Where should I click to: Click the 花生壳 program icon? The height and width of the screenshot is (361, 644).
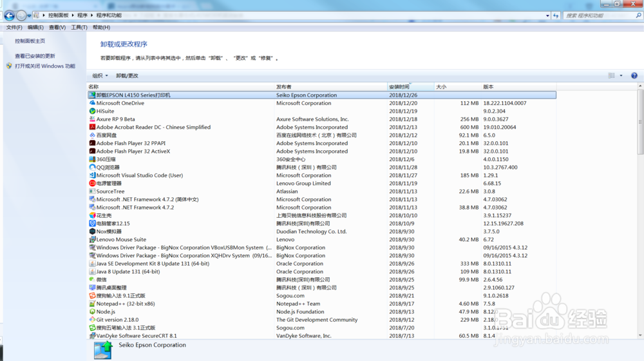(x=92, y=215)
